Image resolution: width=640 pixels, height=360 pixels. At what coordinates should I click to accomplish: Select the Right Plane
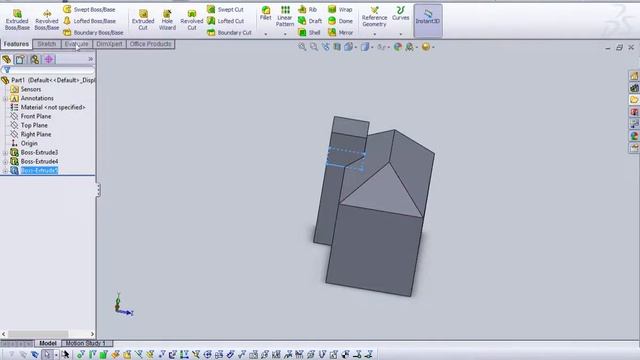(31, 134)
